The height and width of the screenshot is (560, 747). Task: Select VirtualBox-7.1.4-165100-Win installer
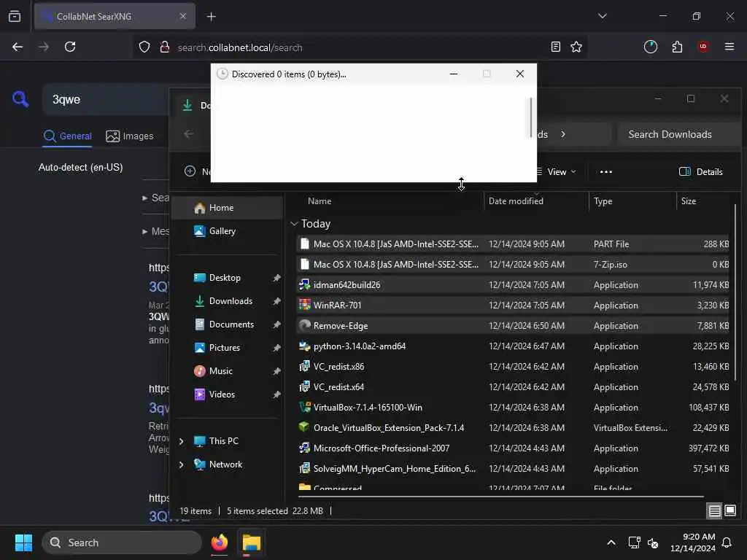tap(513, 408)
